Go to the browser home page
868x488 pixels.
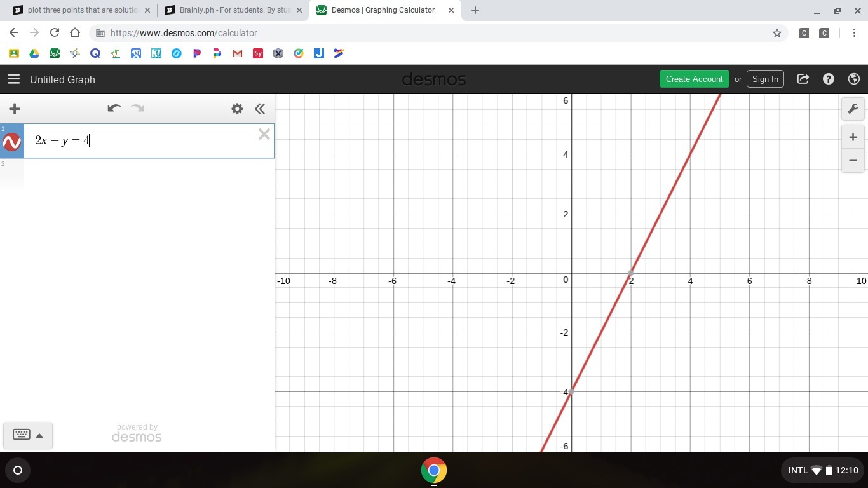(75, 33)
